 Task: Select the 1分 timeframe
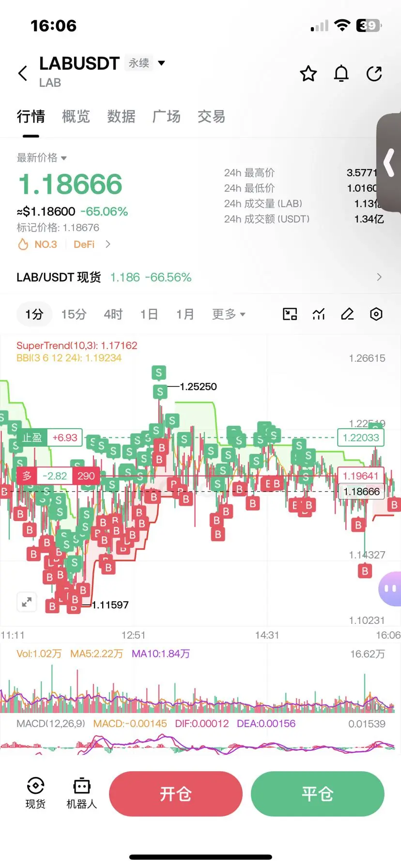point(34,314)
